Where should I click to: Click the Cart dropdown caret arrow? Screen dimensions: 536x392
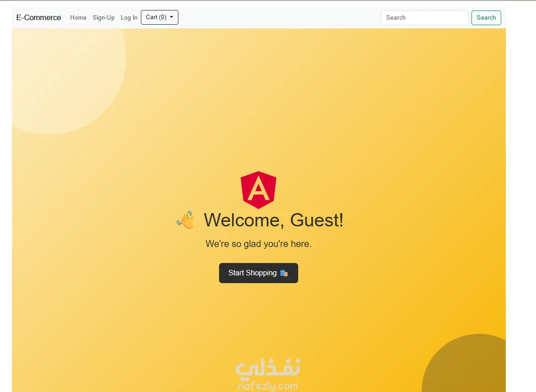point(172,17)
